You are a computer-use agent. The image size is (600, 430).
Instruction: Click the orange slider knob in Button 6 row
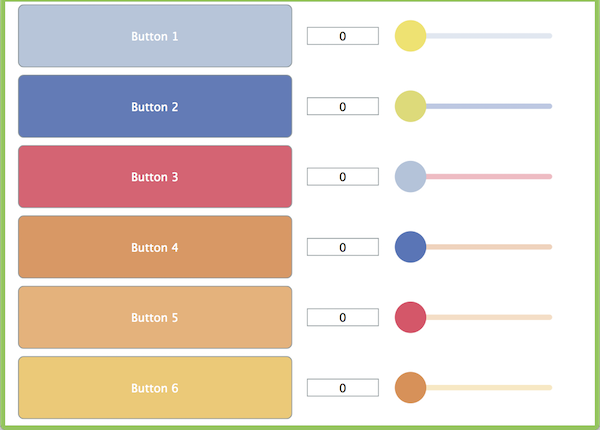[411, 387]
